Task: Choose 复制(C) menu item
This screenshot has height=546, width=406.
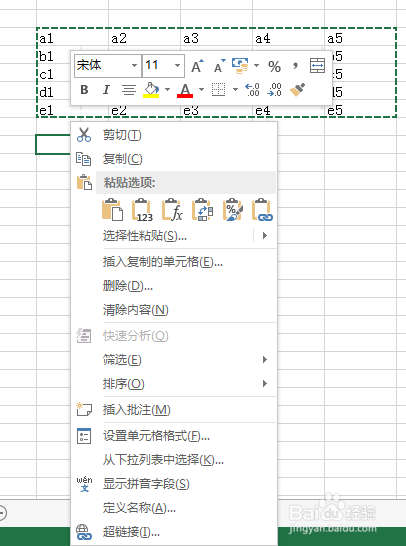Action: 173,159
